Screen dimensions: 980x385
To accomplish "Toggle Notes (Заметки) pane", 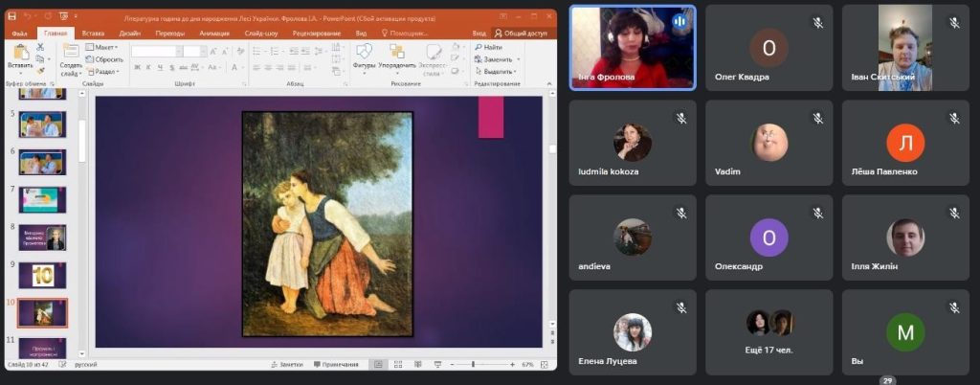I will pos(289,365).
